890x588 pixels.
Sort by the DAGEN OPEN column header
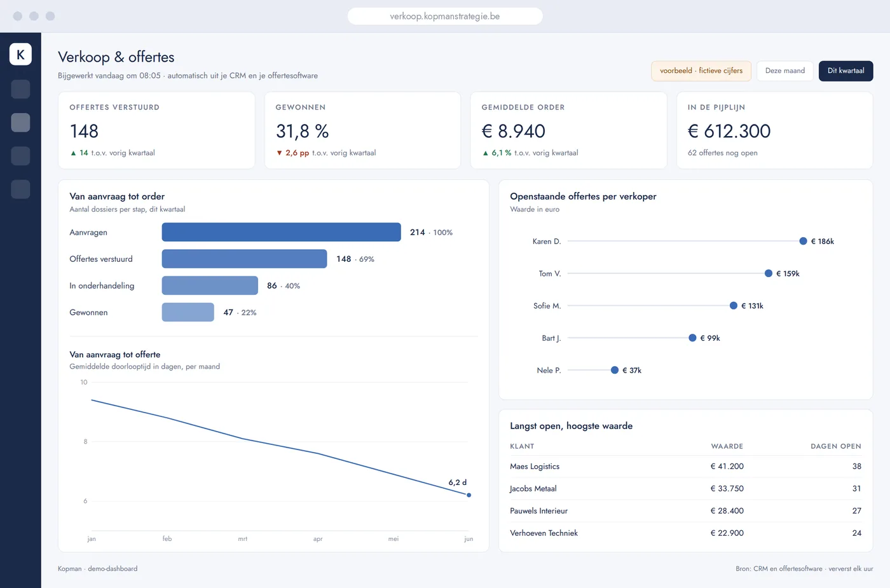click(x=836, y=446)
